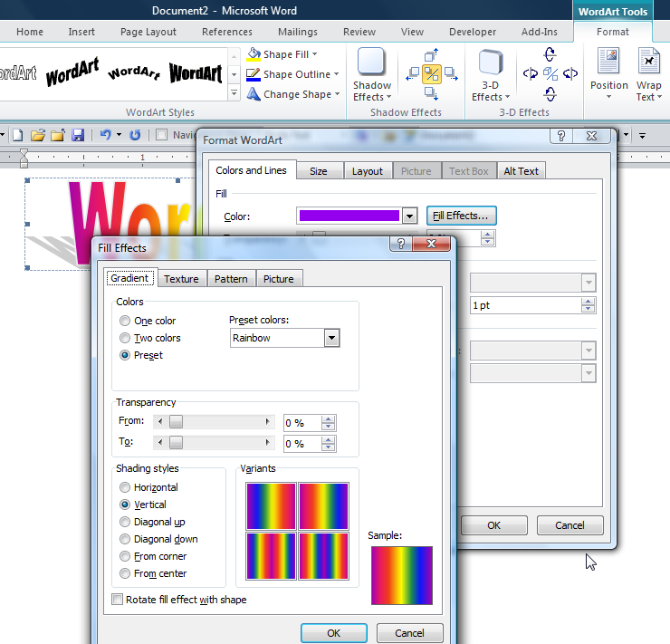This screenshot has height=644, width=670.
Task: Click Help question mark in Format WordArt
Action: 561,136
